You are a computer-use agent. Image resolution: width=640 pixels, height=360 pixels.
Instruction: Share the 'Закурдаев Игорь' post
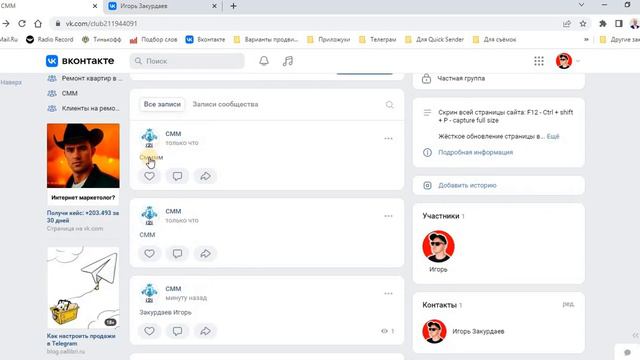click(205, 331)
